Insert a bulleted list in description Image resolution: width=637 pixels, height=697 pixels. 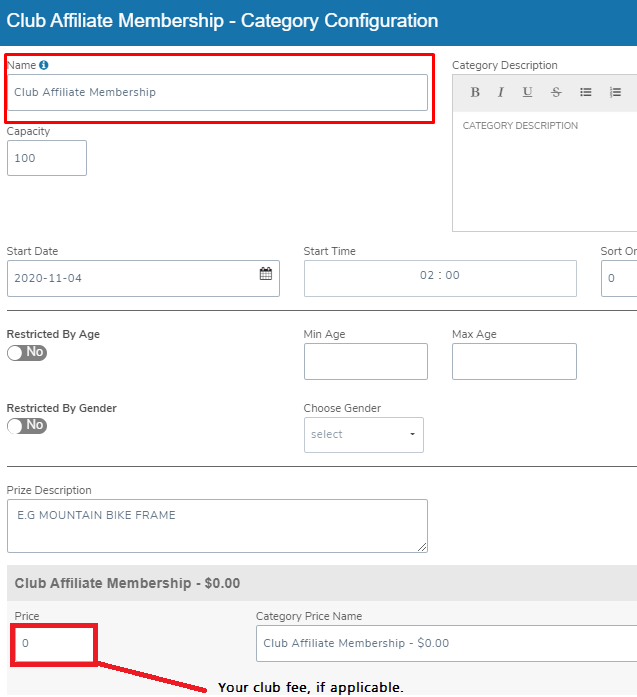tap(586, 92)
